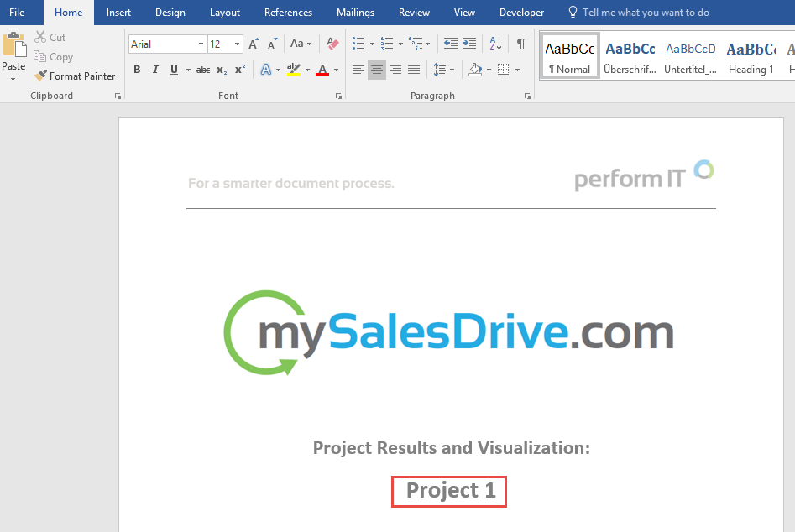Click the lightbulb Tell me icon

[x=573, y=12]
